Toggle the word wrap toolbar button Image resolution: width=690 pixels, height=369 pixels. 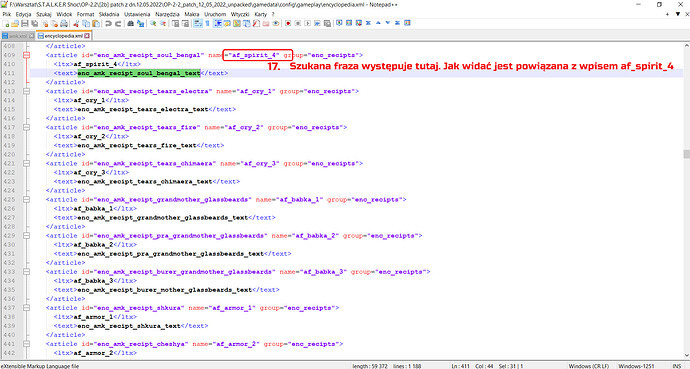198,23
